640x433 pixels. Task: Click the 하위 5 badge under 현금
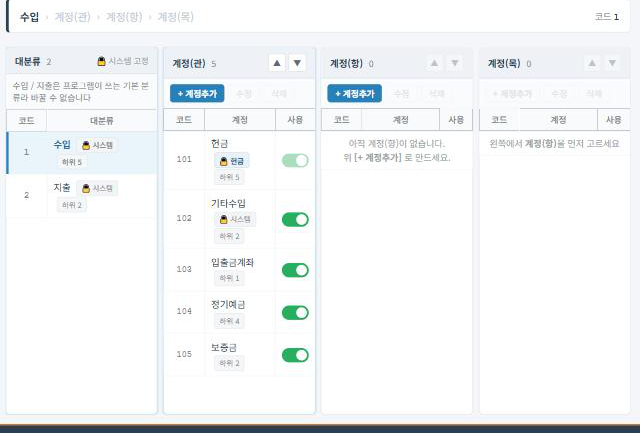[229, 177]
